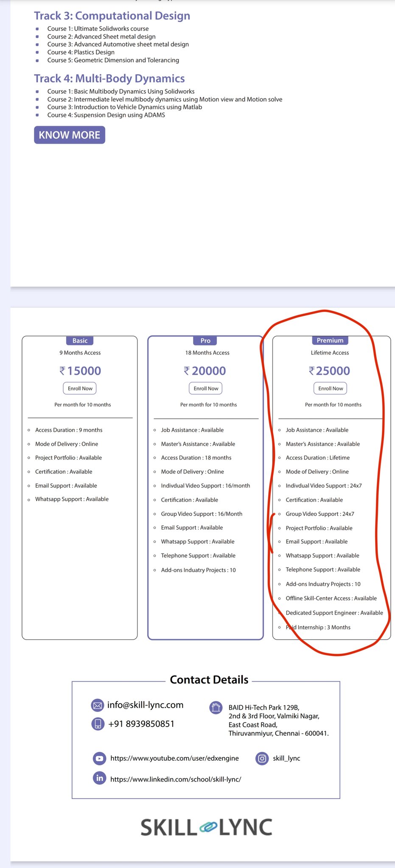Click Course 2: Advanced Sheet metal design
Screen dimensions: 395x868
pos(101,36)
